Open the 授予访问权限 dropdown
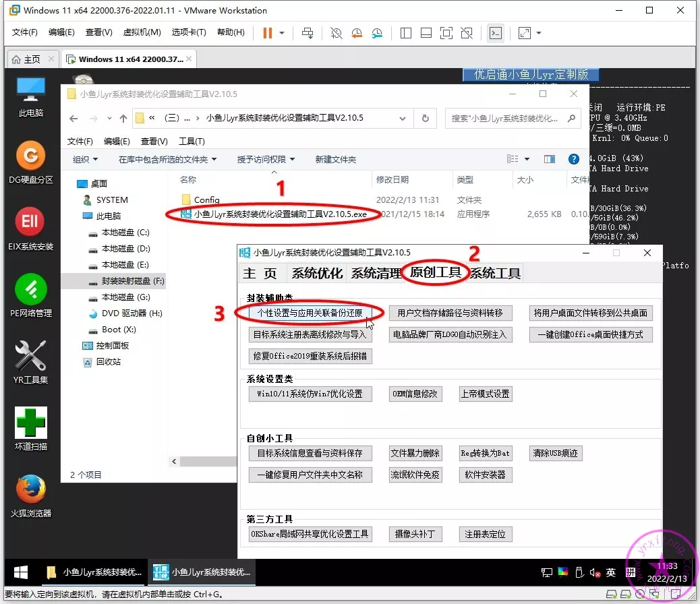700x604 pixels. 266,160
